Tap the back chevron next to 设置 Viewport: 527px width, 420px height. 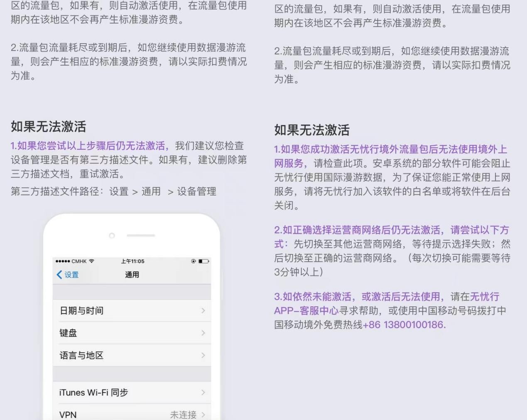point(59,275)
